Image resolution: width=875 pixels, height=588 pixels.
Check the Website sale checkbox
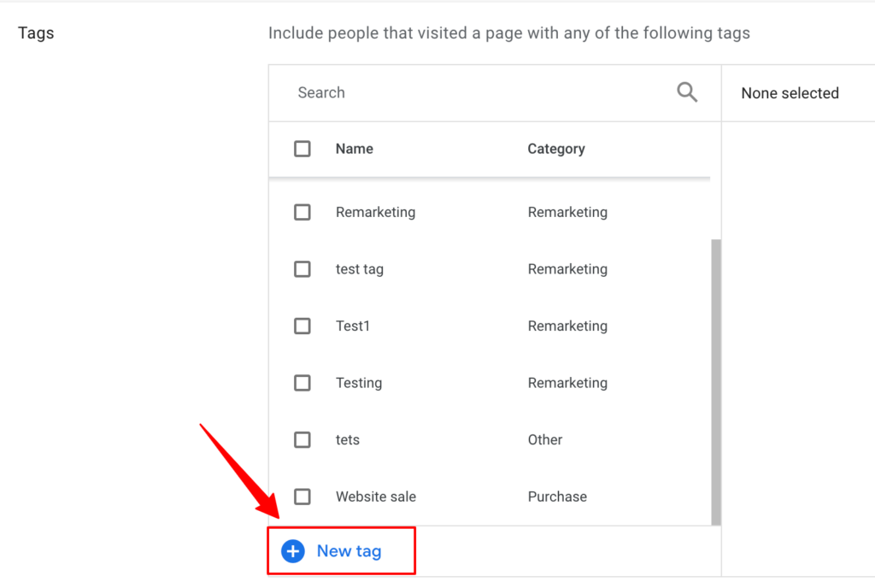click(x=302, y=497)
